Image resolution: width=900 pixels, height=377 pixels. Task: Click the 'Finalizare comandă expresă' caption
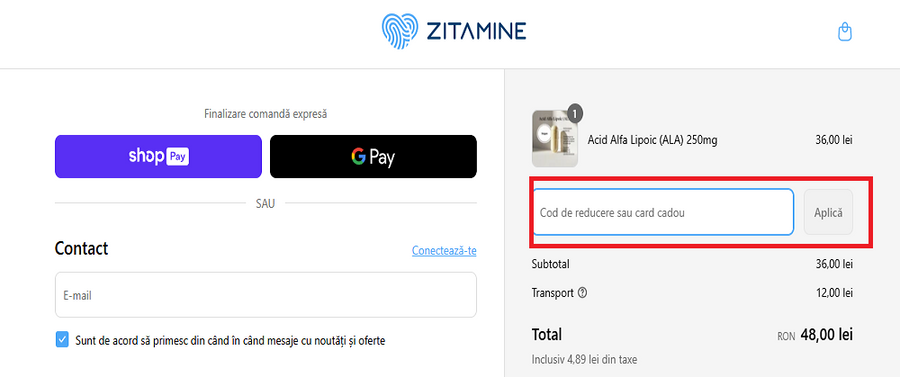266,114
